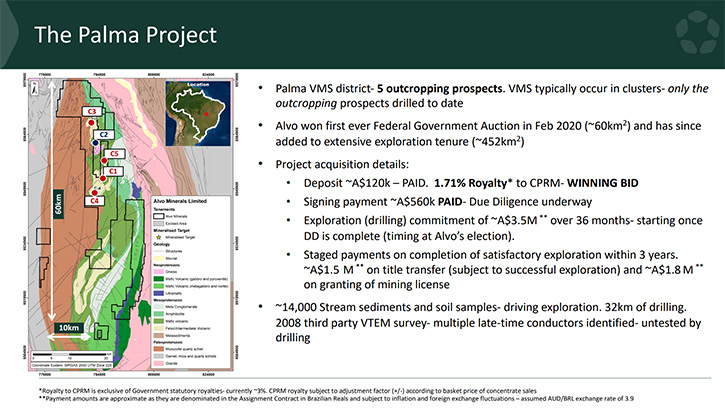Viewport: 725px width, 415px height.
Task: Click the Metasediments brown legend swatch
Action: (159, 335)
